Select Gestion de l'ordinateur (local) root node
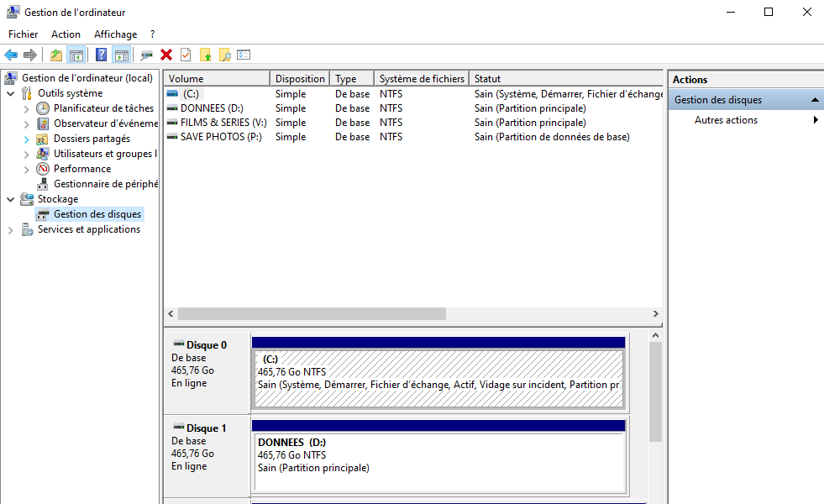824x504 pixels. (x=87, y=78)
